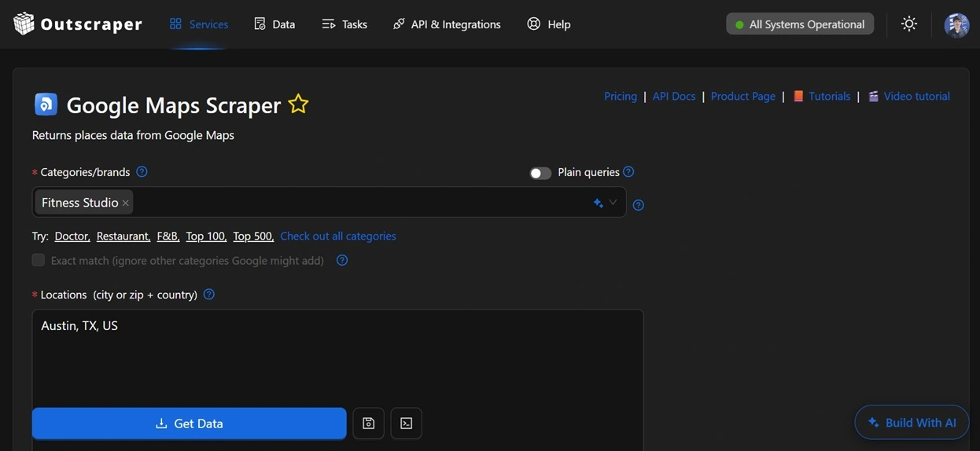Open the user profile avatar
This screenshot has width=980, height=451.
pyautogui.click(x=956, y=24)
